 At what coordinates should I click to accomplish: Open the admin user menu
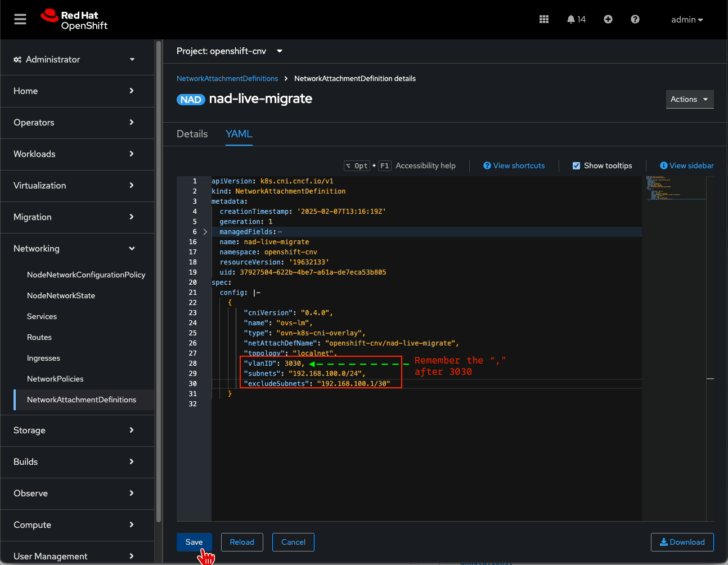[x=686, y=20]
